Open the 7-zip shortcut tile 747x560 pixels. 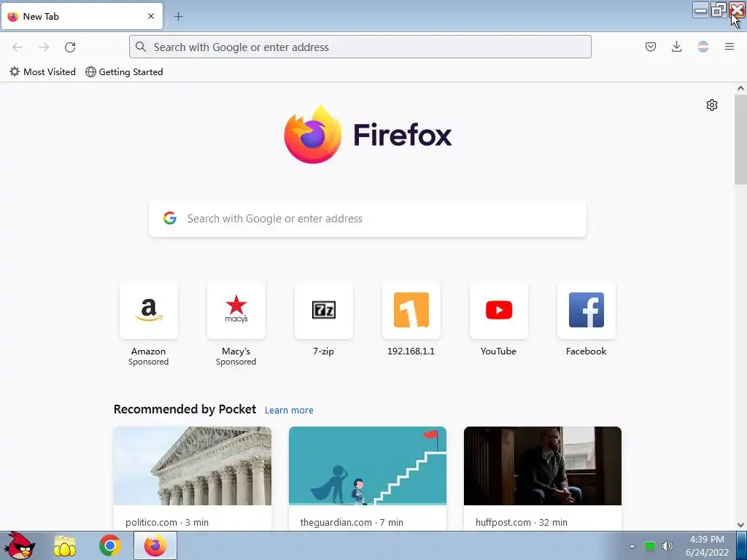point(323,319)
